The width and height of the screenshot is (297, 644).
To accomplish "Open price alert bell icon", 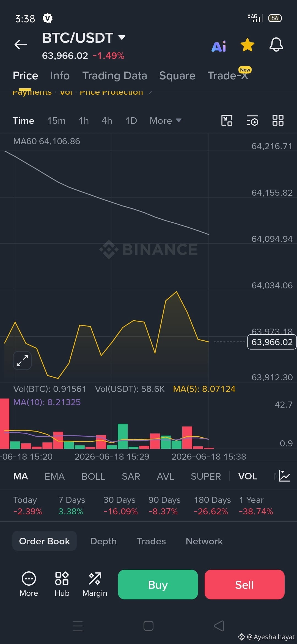I will pyautogui.click(x=276, y=45).
